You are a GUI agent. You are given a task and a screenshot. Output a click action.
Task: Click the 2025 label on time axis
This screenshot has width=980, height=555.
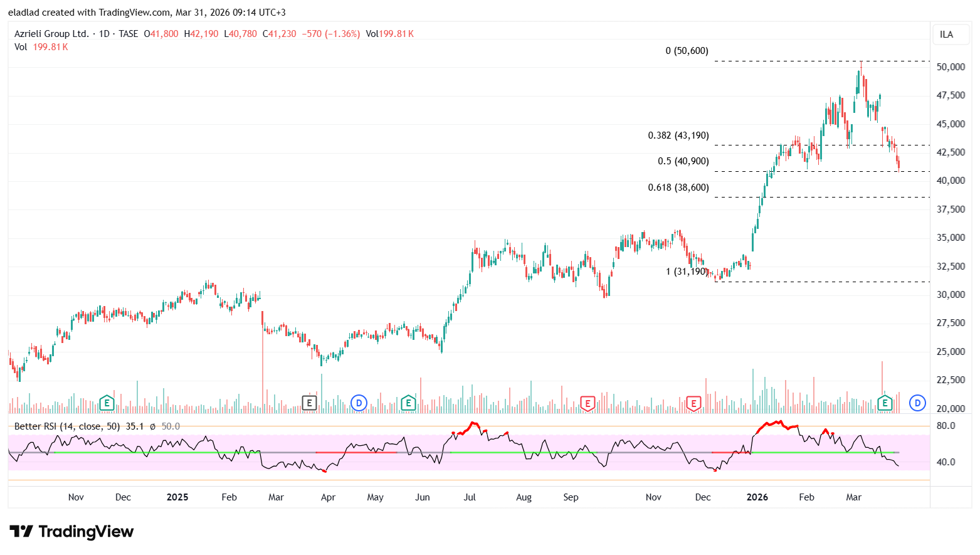pos(177,497)
